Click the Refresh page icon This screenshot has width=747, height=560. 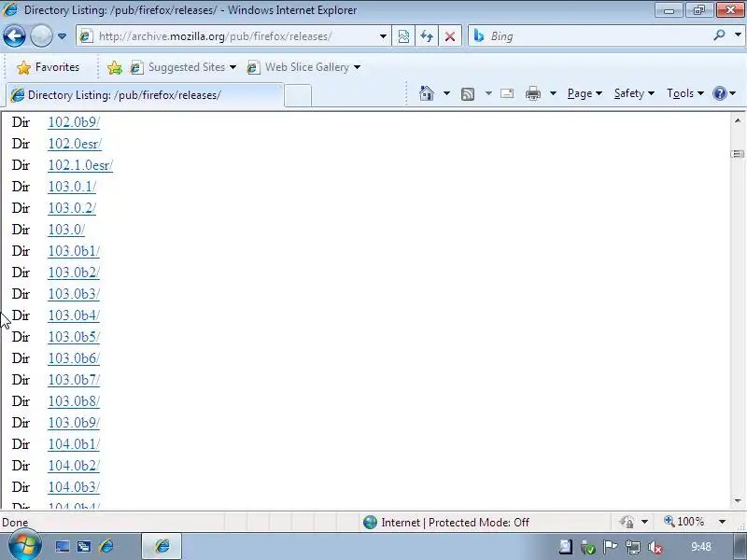(x=427, y=36)
